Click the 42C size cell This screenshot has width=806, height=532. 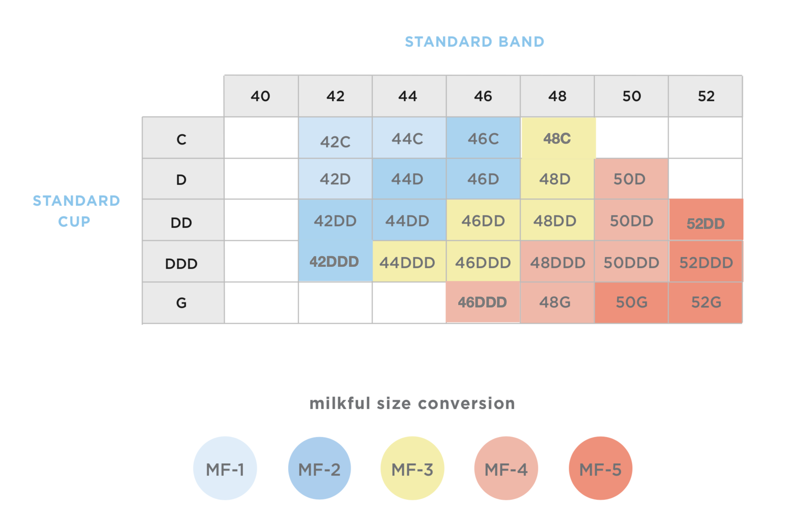(335, 141)
